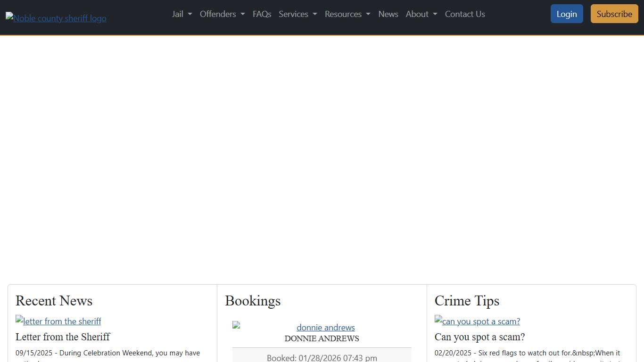
Task: Open the Resources dropdown menu
Action: coord(347,14)
